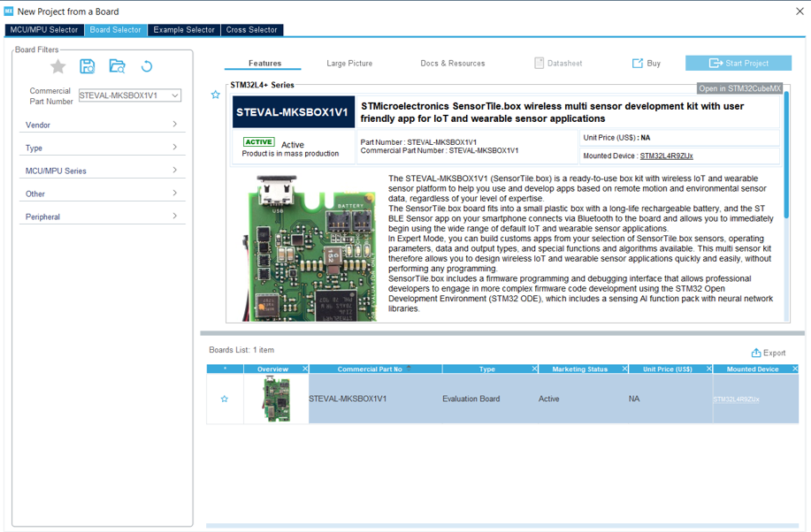Click the Export label above the table
The height and width of the screenshot is (532, 811).
click(x=774, y=353)
